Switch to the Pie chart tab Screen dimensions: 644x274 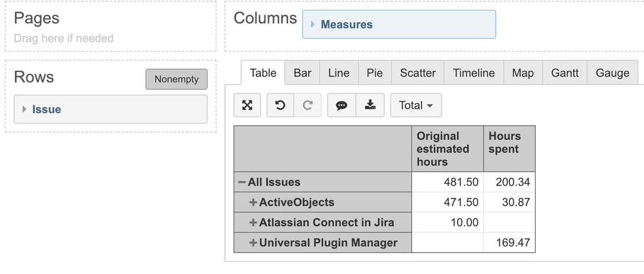point(375,73)
